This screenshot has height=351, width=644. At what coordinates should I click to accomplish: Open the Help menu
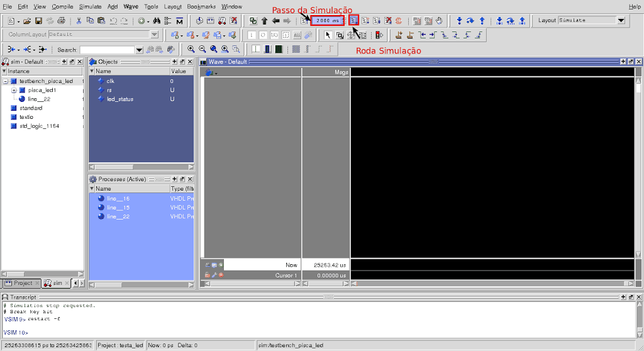click(635, 6)
